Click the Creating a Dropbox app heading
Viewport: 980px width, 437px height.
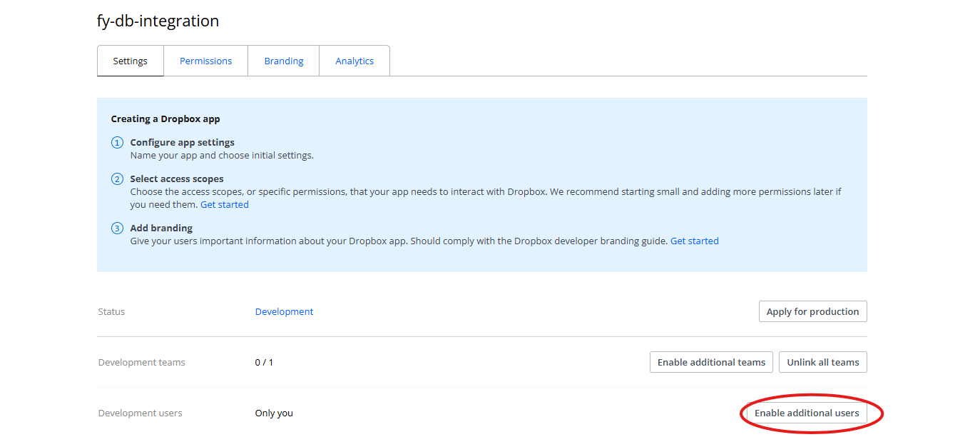165,119
